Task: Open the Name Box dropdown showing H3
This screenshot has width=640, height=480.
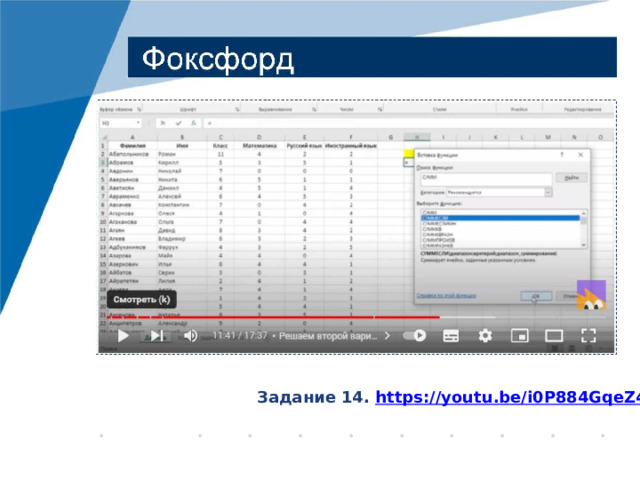Action: pos(138,123)
